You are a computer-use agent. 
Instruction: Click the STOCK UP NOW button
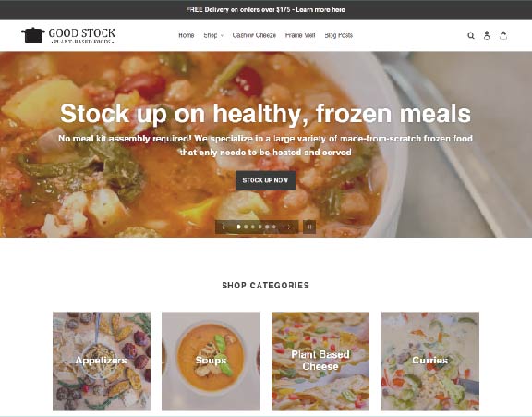click(x=265, y=180)
